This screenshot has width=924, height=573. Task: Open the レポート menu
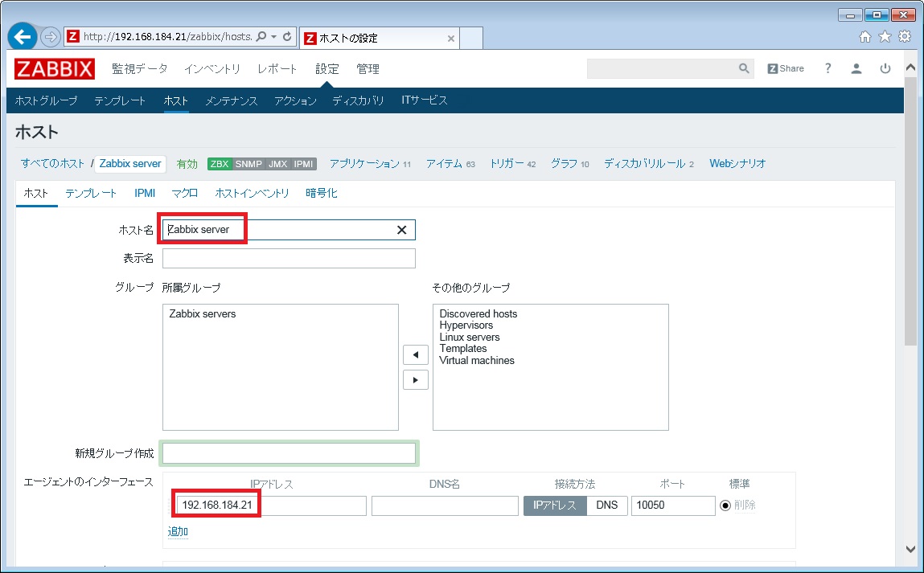[277, 69]
